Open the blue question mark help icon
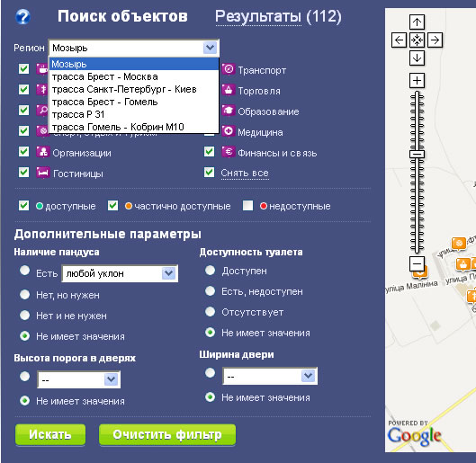This screenshot has width=476, height=463. pos(23,17)
